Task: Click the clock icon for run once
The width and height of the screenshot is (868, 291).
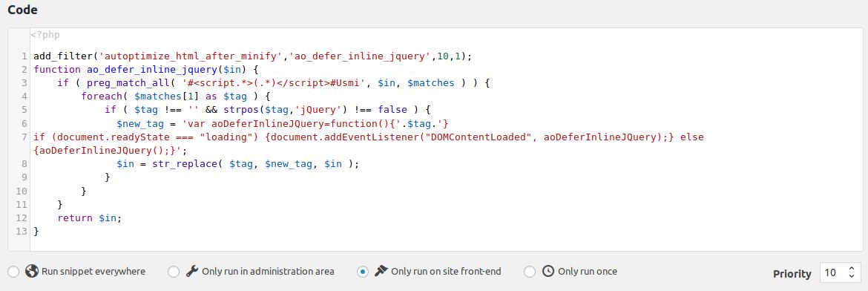Action: coord(548,271)
